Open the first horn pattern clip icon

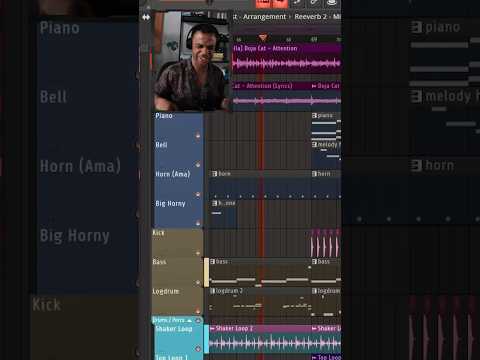pyautogui.click(x=215, y=174)
